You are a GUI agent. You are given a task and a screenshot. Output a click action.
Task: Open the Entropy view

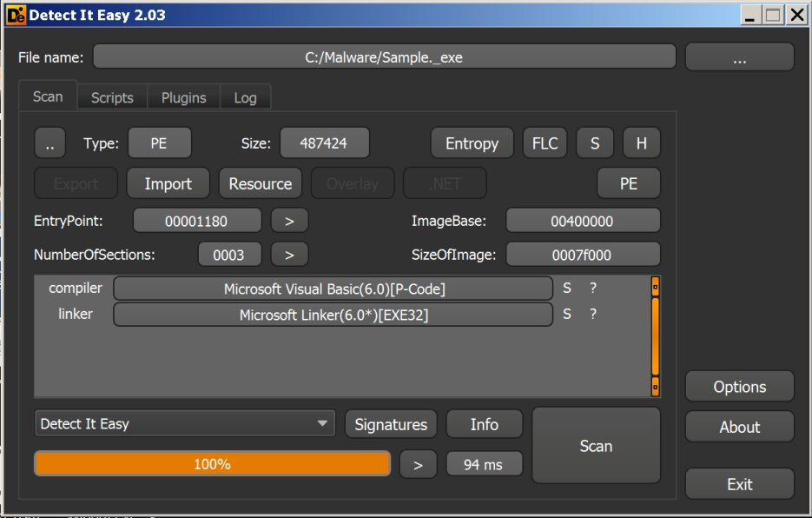pyautogui.click(x=472, y=143)
